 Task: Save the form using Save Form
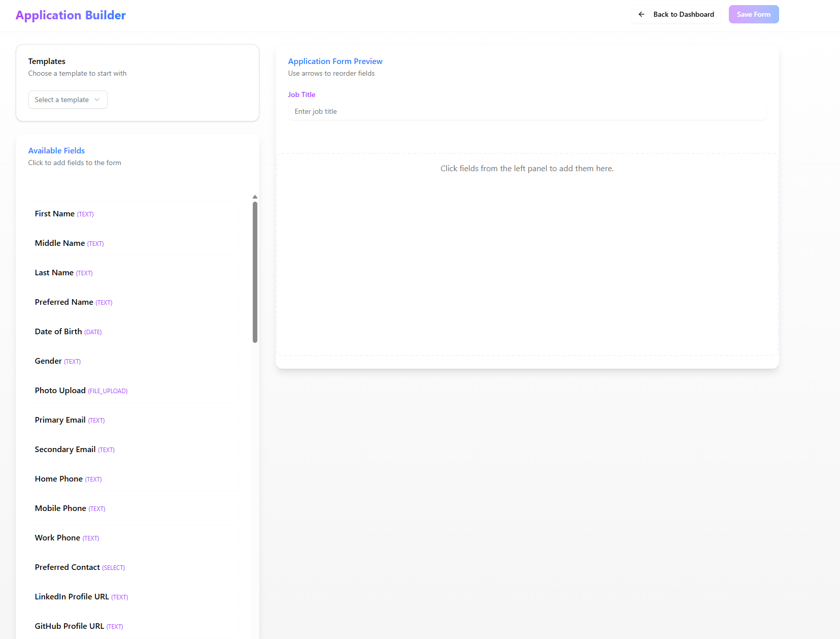coord(754,14)
